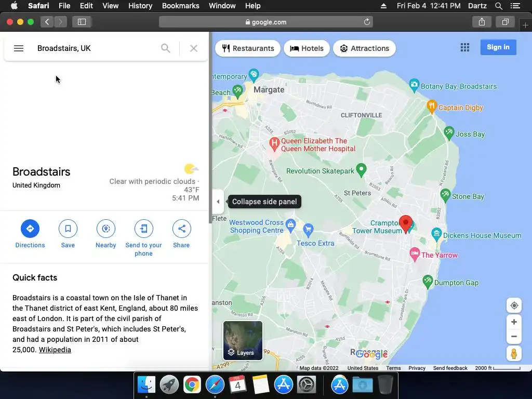
Task: Open the Layers map type thumbnail
Action: [x=243, y=341]
